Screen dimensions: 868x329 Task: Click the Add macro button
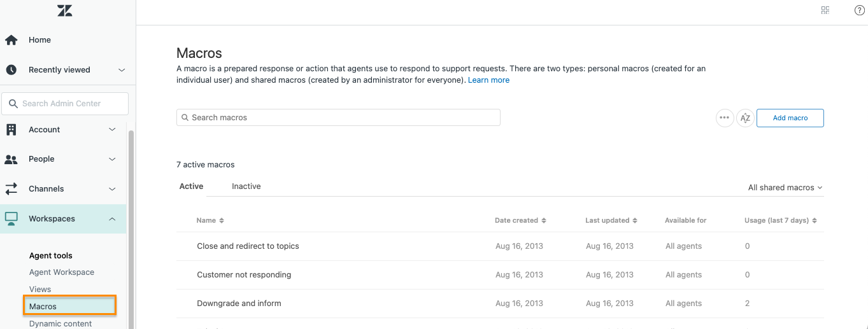point(790,118)
